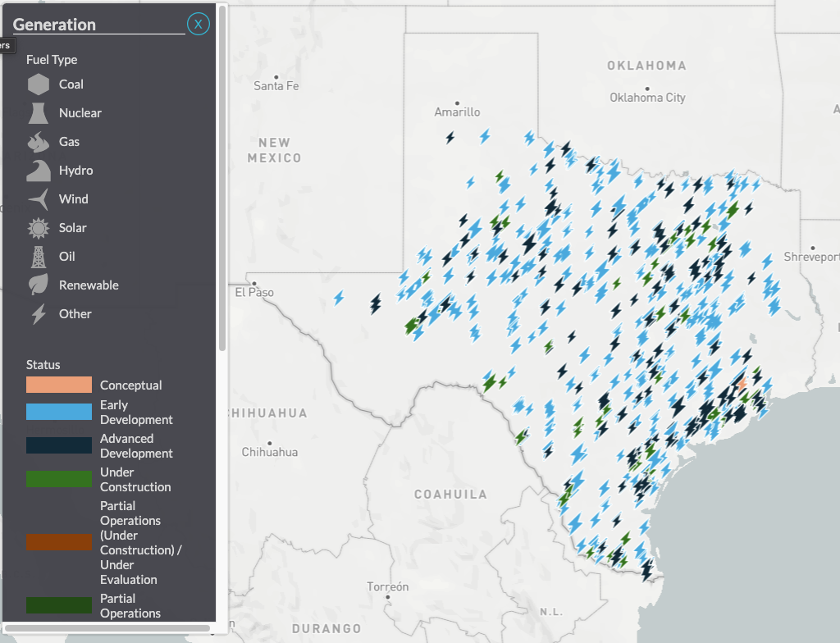Screen dimensions: 840x643
Task: Click the Hydro fuel type icon
Action: tap(39, 170)
